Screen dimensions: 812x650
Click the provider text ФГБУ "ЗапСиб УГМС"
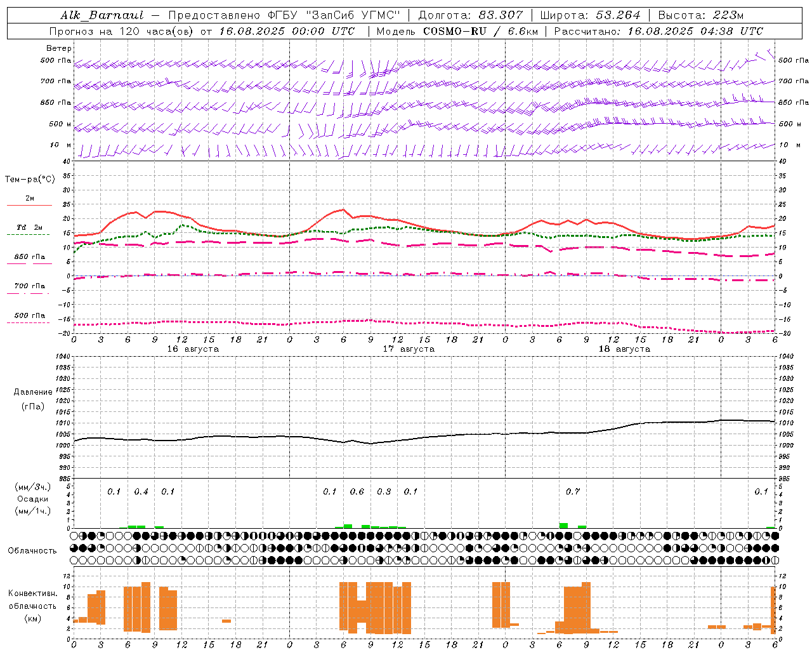click(334, 15)
